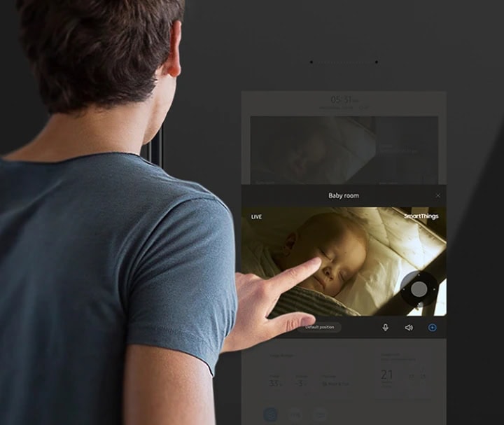Pan camera left with joystick arrow
Viewport: 504px width, 425px height.
pyautogui.click(x=404, y=289)
